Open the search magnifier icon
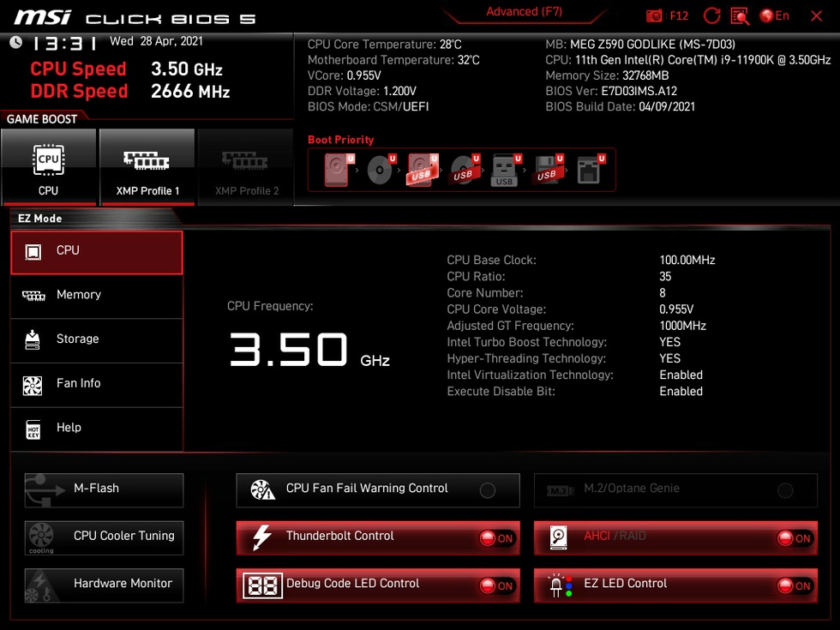Viewport: 840px width, 630px height. [x=740, y=16]
